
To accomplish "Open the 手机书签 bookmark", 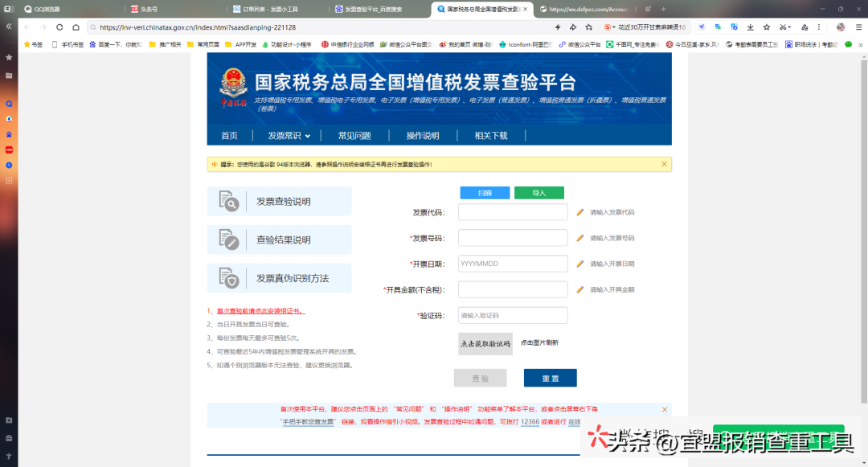I will pos(68,45).
